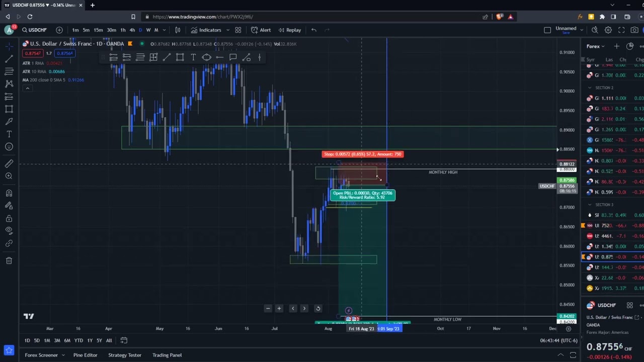Select the 5m timeframe
Screen dimensions: 644x362
tap(86, 30)
